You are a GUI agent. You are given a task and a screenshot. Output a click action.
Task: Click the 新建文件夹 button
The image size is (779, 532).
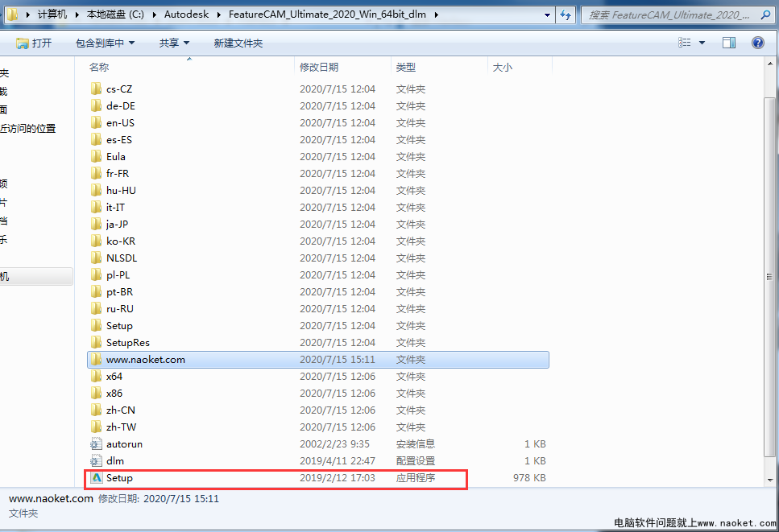pyautogui.click(x=238, y=43)
